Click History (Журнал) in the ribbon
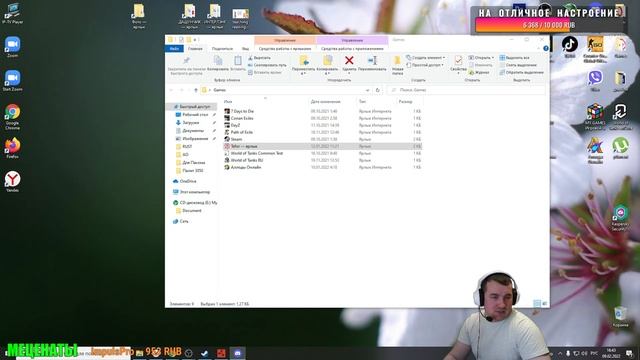Image resolution: width=640 pixels, height=360 pixels. (x=479, y=72)
